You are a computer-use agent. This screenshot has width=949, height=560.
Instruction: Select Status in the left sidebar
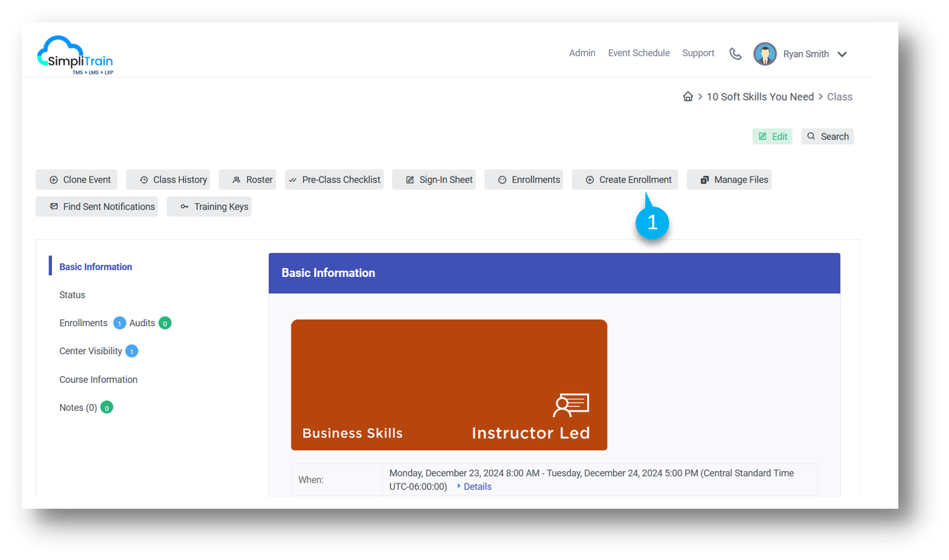(73, 295)
